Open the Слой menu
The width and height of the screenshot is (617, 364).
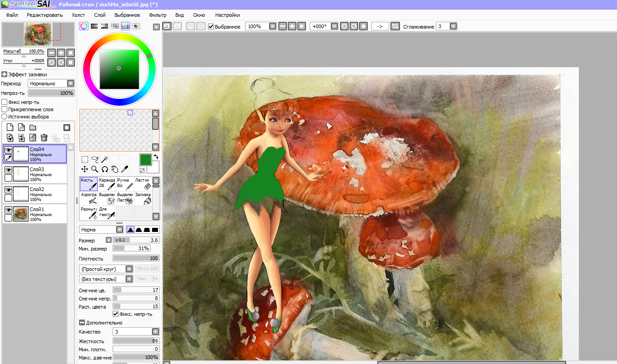(100, 15)
